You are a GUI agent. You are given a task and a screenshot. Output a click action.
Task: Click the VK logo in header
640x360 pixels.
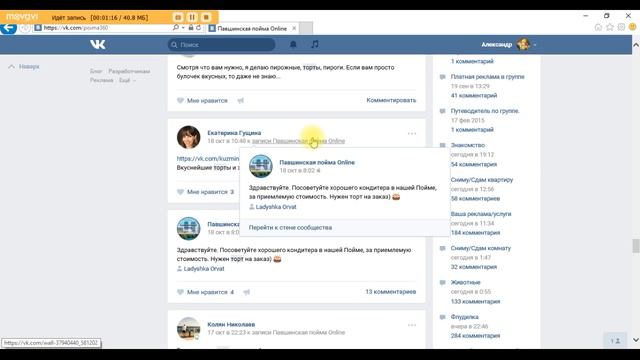pos(98,44)
